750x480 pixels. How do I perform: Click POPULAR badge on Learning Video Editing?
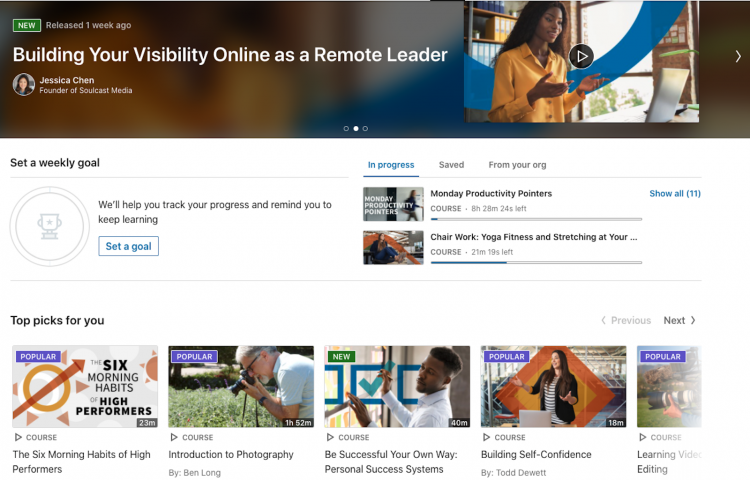point(663,357)
